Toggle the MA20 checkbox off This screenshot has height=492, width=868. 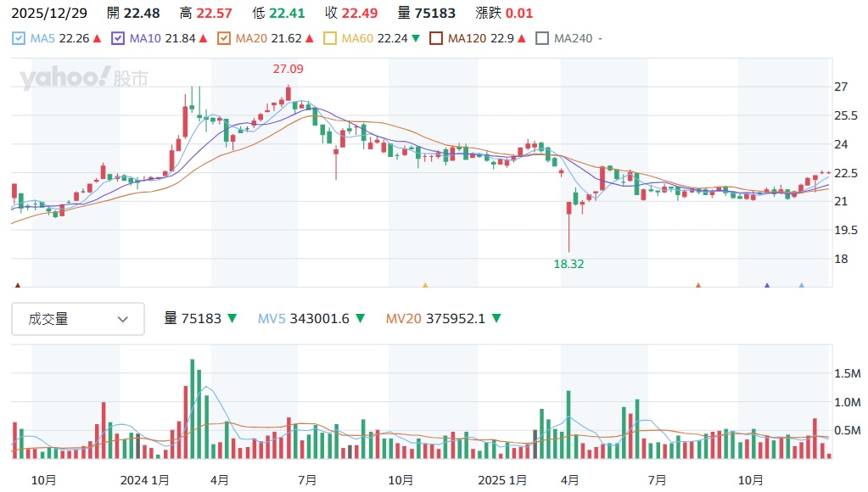pyautogui.click(x=224, y=38)
